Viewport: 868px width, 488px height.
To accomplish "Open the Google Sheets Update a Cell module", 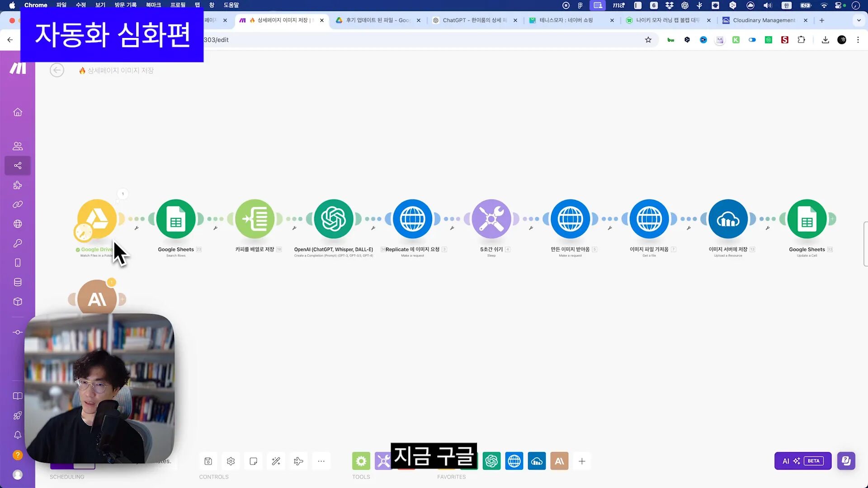I will [x=807, y=219].
